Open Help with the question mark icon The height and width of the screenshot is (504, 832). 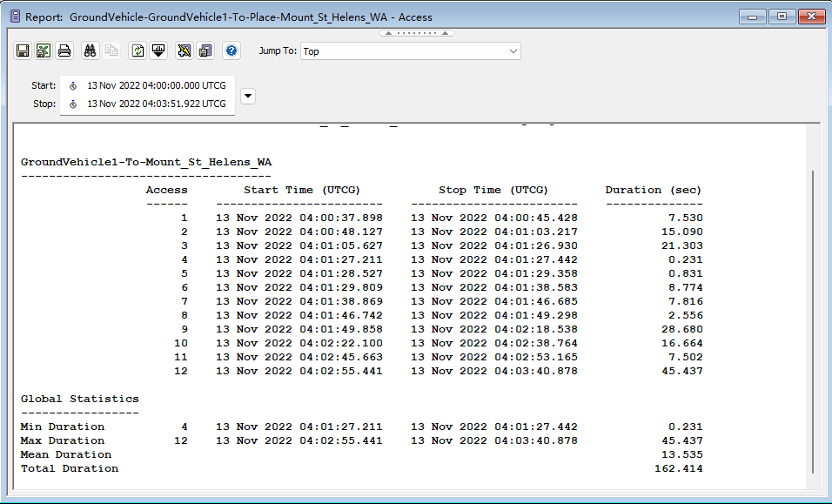(x=231, y=51)
